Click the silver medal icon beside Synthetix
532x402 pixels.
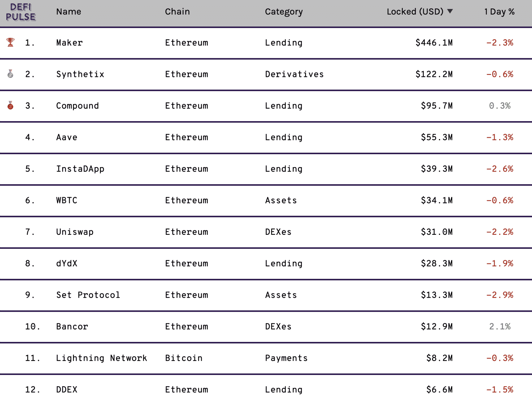[10, 74]
